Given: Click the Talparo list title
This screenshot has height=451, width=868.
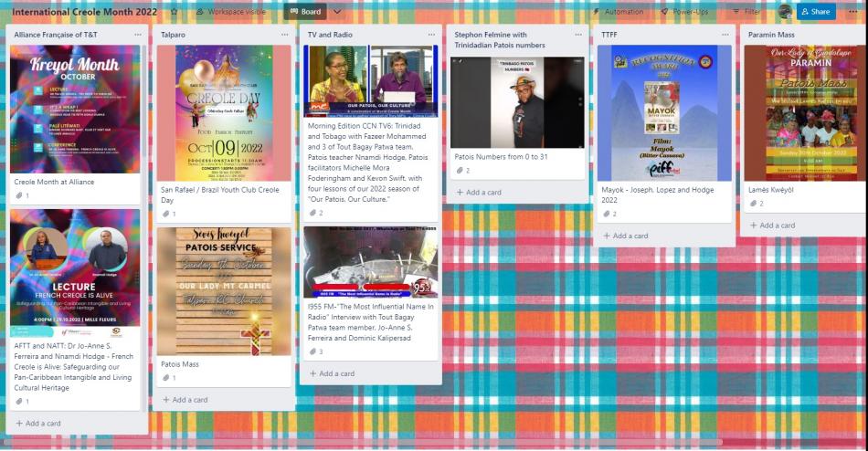Looking at the screenshot, I should [x=174, y=35].
